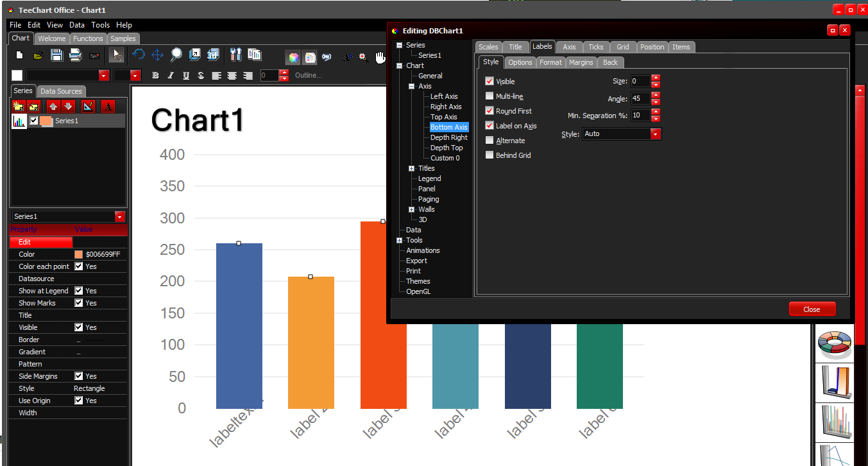Click the color palette wheel icon
Image resolution: width=868 pixels, height=466 pixels.
(x=293, y=56)
